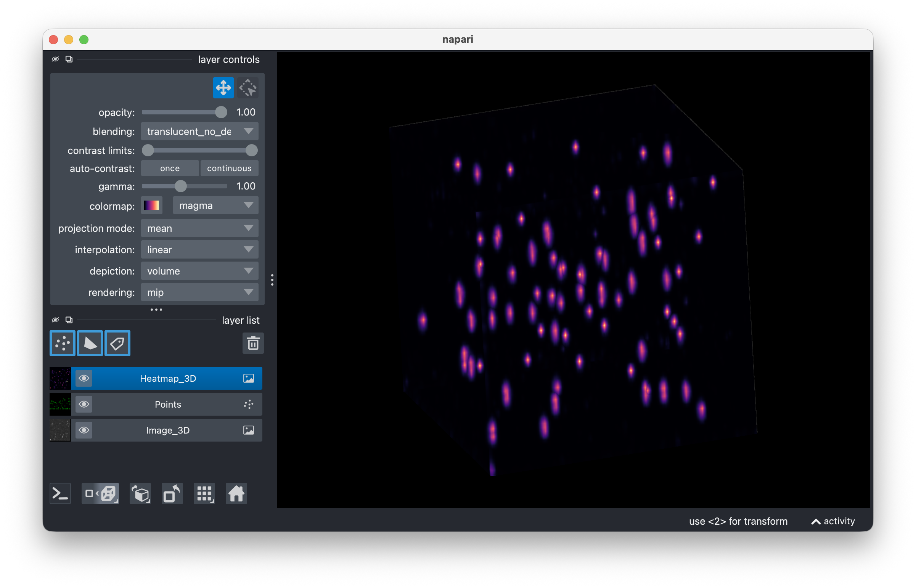Click the opacity value 1.00
Viewport: 916px width, 588px height.
tap(246, 112)
